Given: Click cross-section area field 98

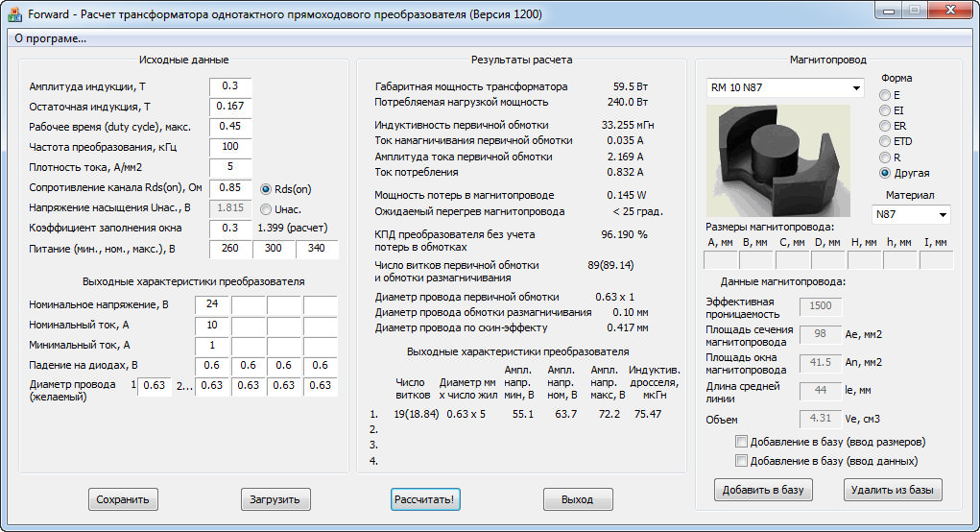Looking at the screenshot, I should pos(821,334).
